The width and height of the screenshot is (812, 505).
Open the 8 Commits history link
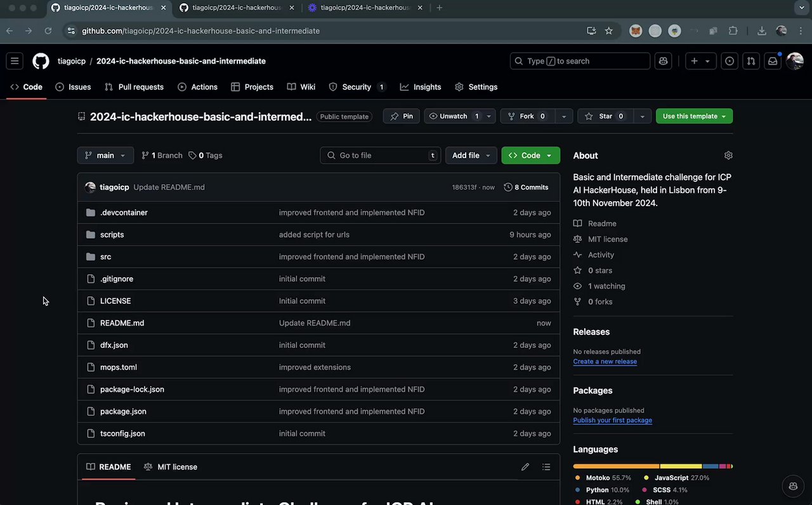[526, 187]
